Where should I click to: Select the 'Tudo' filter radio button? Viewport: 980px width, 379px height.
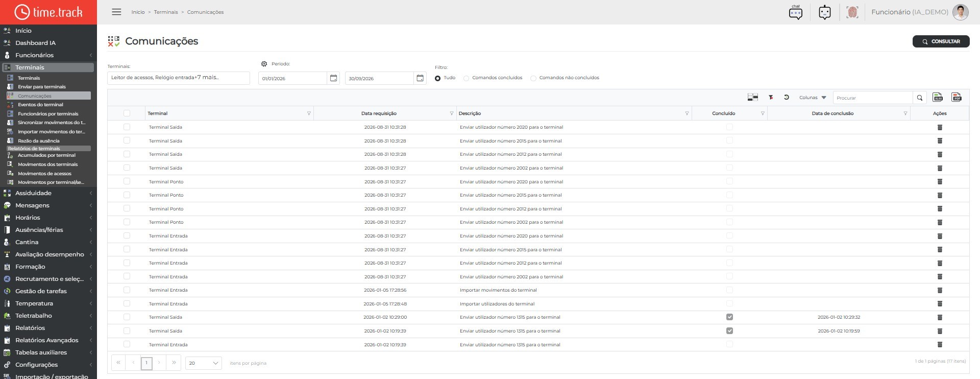pyautogui.click(x=437, y=78)
